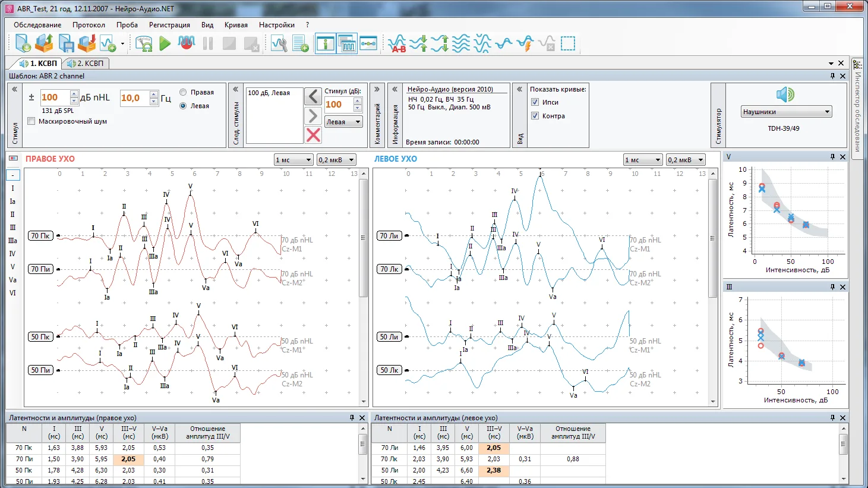Viewport: 868px width, 488px height.
Task: Click right ear waveform vertical scrollbar
Action: point(363,238)
